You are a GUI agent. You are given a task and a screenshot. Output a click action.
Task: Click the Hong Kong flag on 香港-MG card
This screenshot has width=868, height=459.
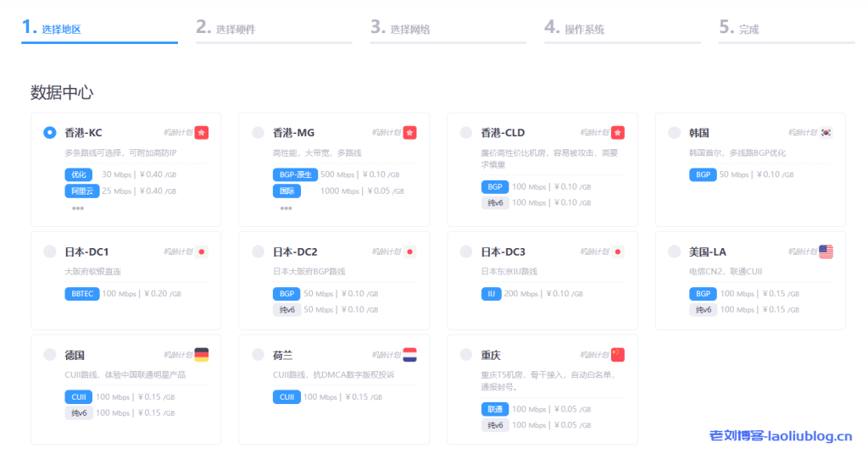click(409, 133)
